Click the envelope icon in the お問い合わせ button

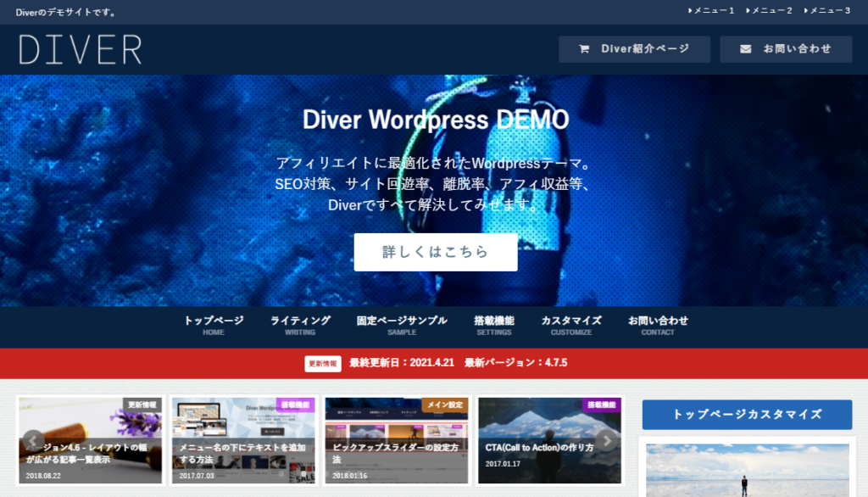point(746,49)
